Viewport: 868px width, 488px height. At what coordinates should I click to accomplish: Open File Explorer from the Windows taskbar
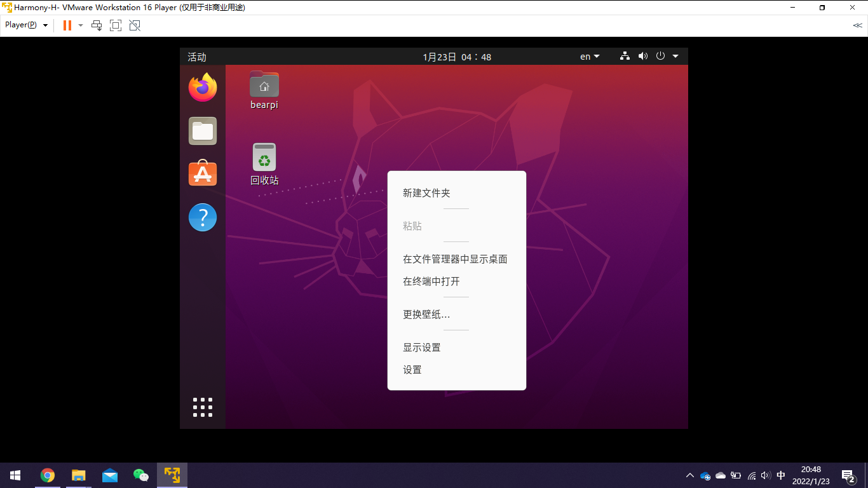79,475
